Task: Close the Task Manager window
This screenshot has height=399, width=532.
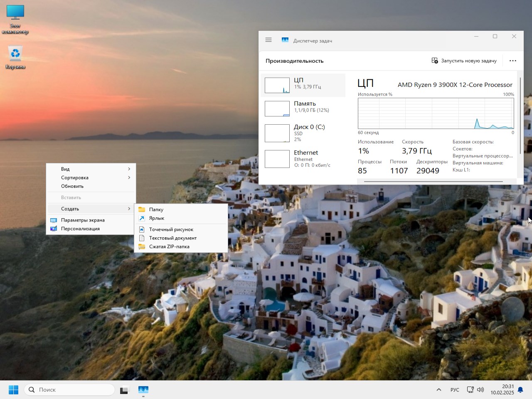Action: [514, 37]
